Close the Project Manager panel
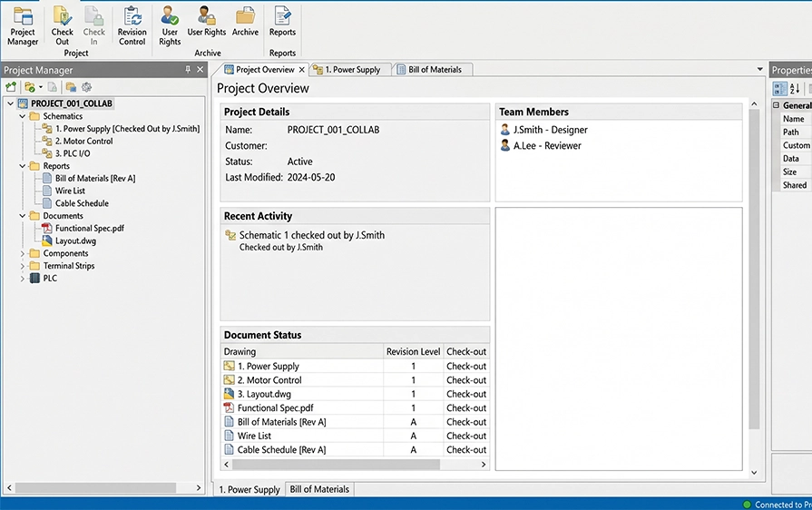 click(x=200, y=69)
